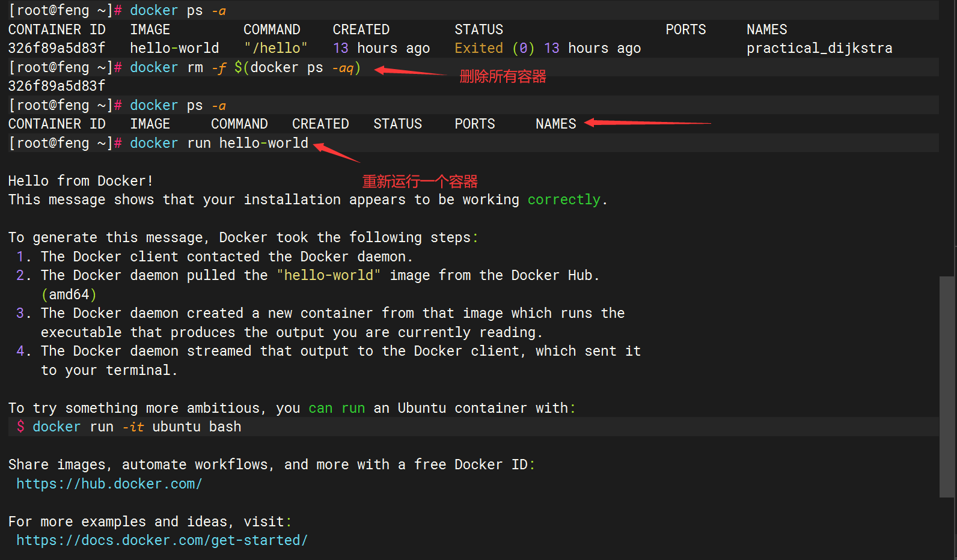Click the 'docker run -it ubuntu bash' example command
This screenshot has height=560, width=957.
coord(137,427)
